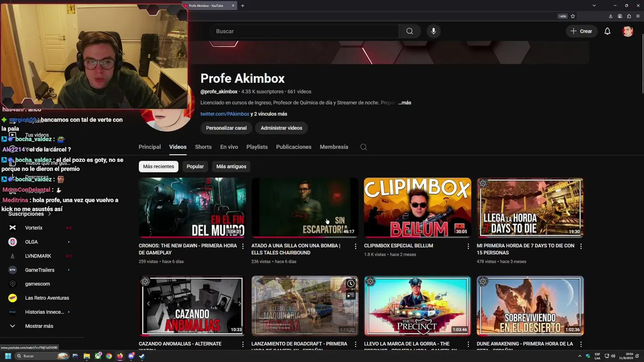Click the Crear button
The image size is (644, 362).
(x=581, y=31)
